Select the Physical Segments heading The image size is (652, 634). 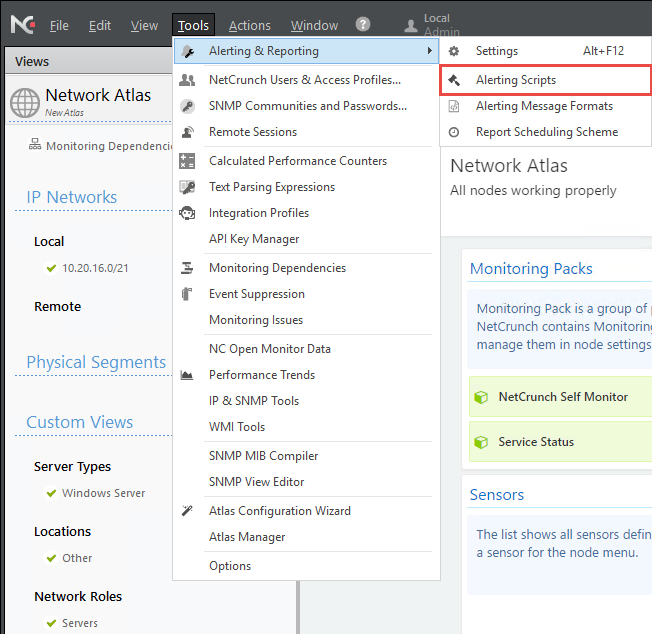point(96,362)
